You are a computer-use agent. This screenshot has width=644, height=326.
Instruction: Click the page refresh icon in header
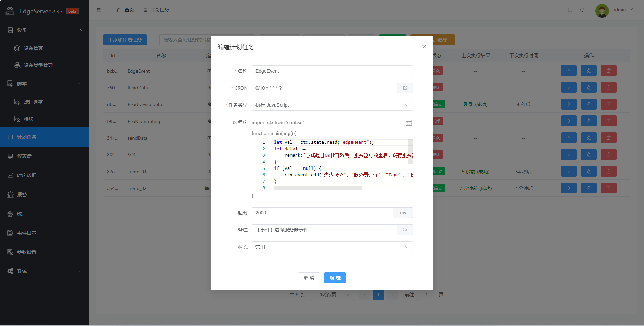(582, 10)
